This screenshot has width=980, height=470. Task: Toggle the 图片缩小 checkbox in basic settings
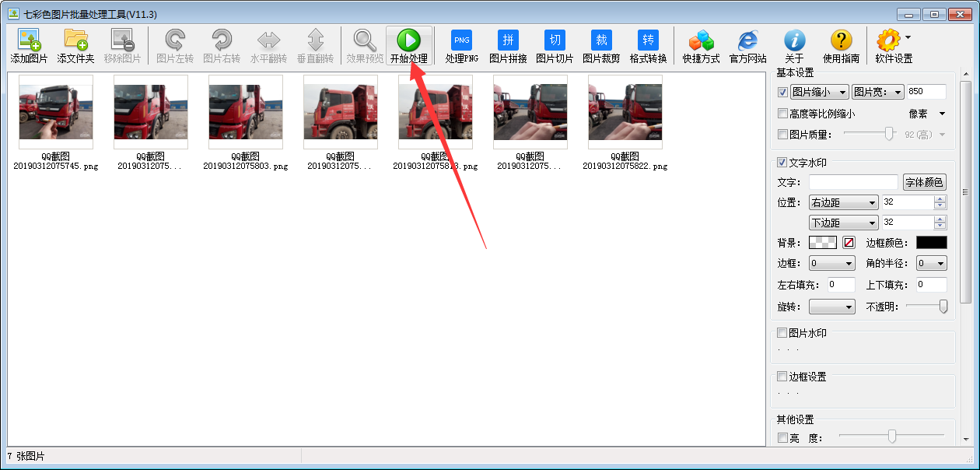click(x=782, y=93)
